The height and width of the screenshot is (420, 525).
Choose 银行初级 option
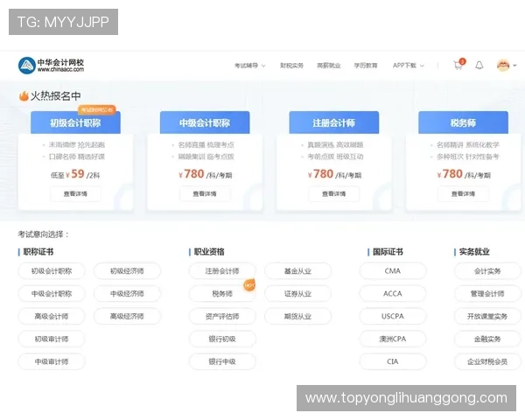(222, 339)
